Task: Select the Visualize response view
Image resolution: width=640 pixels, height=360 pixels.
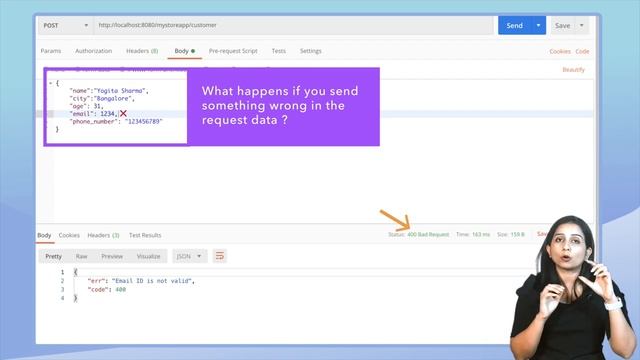Action: [x=148, y=256]
